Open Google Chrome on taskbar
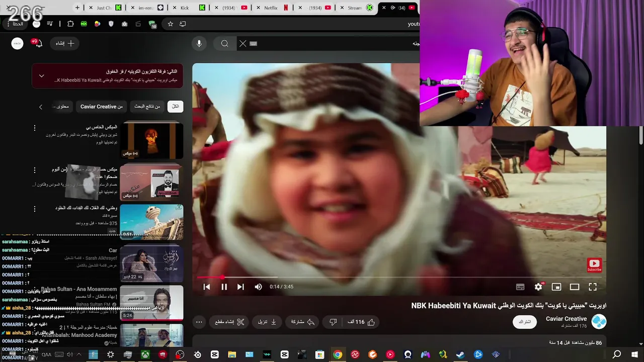Viewport: 644px width, 362px height. [x=338, y=354]
